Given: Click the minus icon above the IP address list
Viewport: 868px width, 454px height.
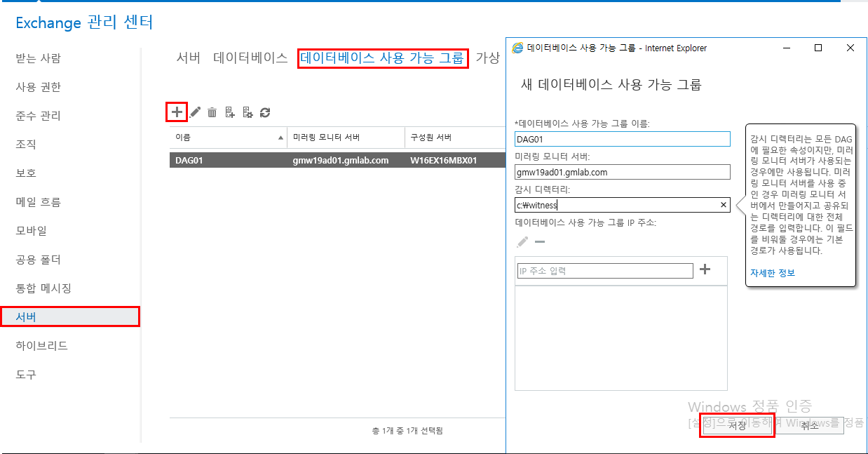Looking at the screenshot, I should [x=540, y=242].
